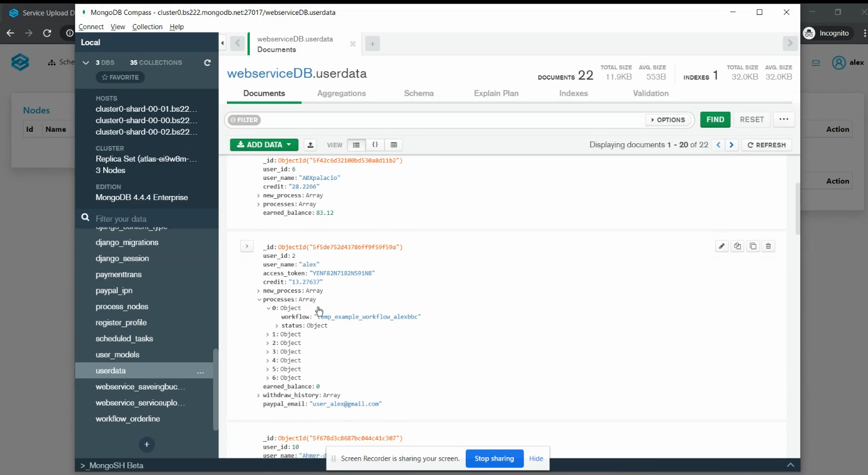Image resolution: width=868 pixels, height=475 pixels.
Task: Expand the withdraw_history array
Action: tap(258, 395)
